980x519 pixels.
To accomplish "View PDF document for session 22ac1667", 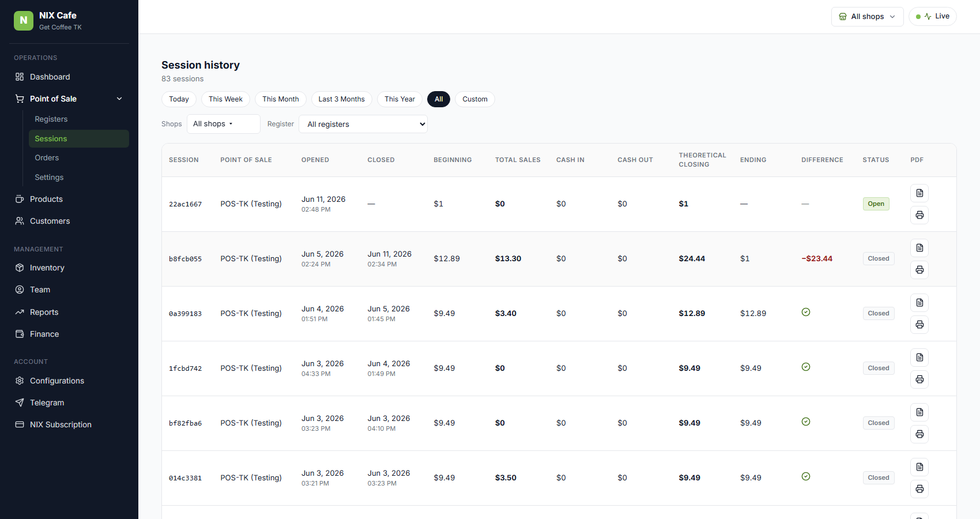I will [x=919, y=193].
